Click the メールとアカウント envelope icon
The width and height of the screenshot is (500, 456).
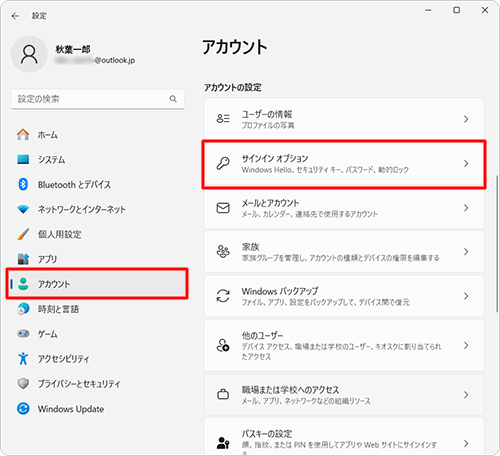click(223, 208)
